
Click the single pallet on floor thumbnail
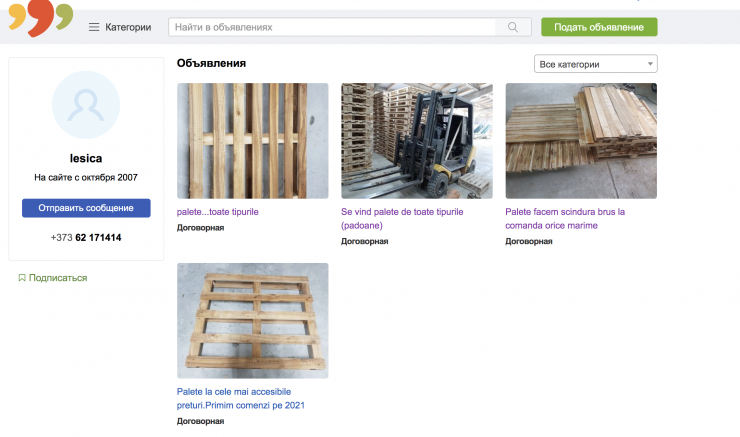click(x=252, y=320)
